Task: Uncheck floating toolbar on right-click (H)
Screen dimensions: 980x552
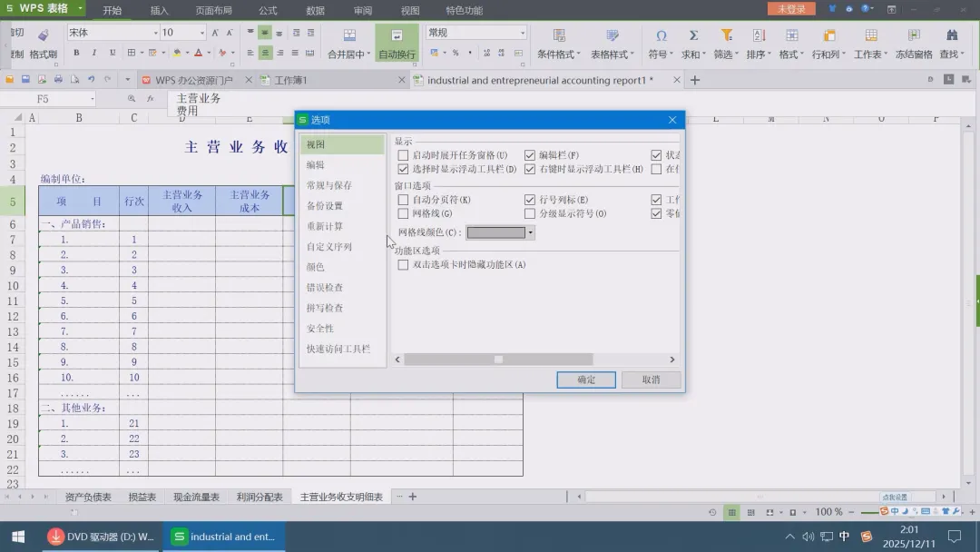Action: [x=530, y=169]
